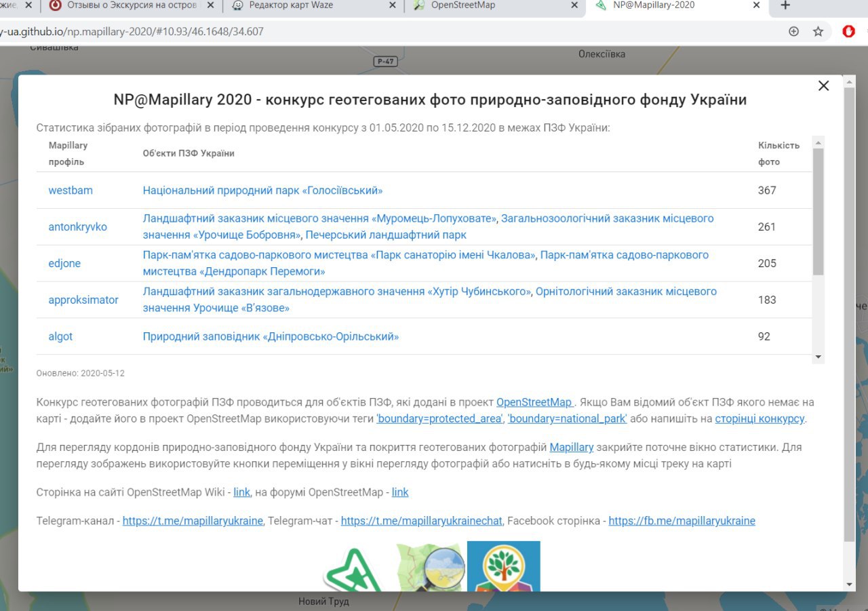Screen dimensions: 868x611
Task: Click the 'boundary=protected_area' tag link
Action: 439,418
